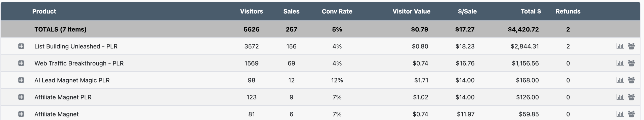Sort table by Visitors column header
Screen dimensions: 644x120
click(x=251, y=11)
